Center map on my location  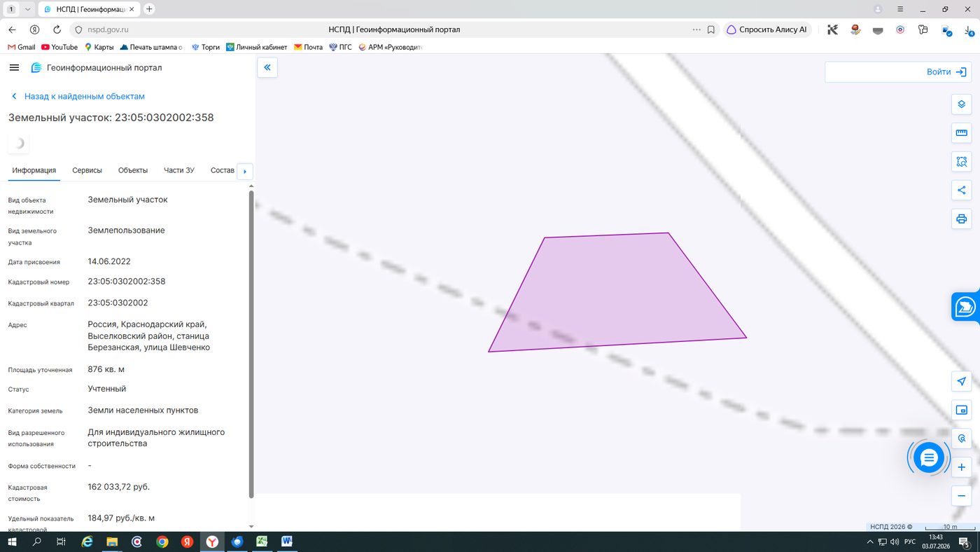(x=962, y=382)
